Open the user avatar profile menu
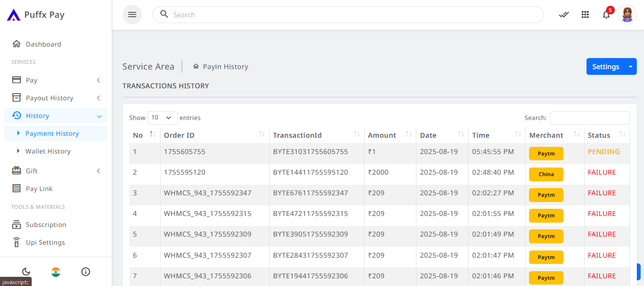644x286 pixels. [627, 15]
